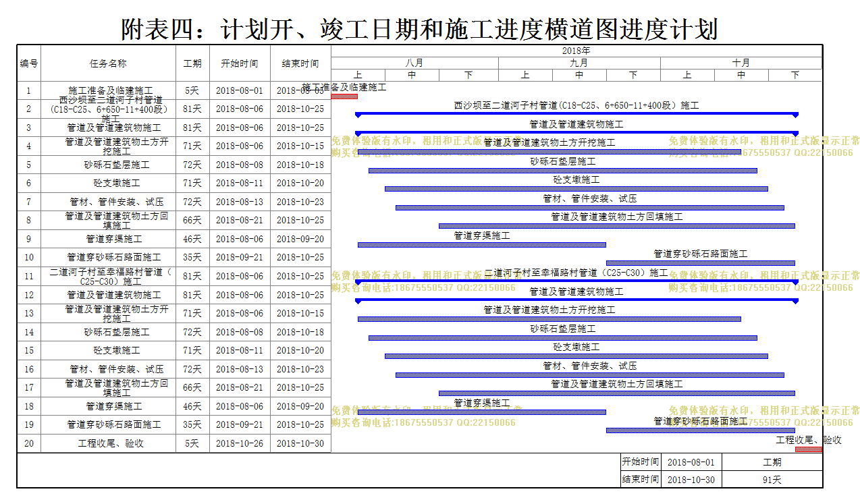Click start date 2018-08-01 in row 1
Viewport: 860px width, 504px height.
coord(240,90)
